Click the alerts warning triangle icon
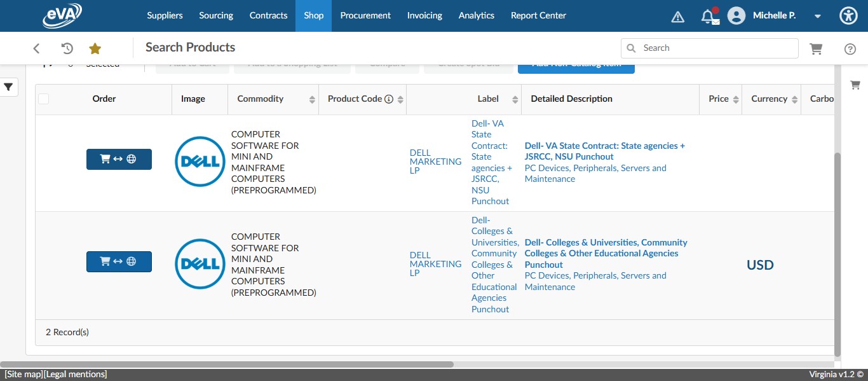 click(x=677, y=16)
